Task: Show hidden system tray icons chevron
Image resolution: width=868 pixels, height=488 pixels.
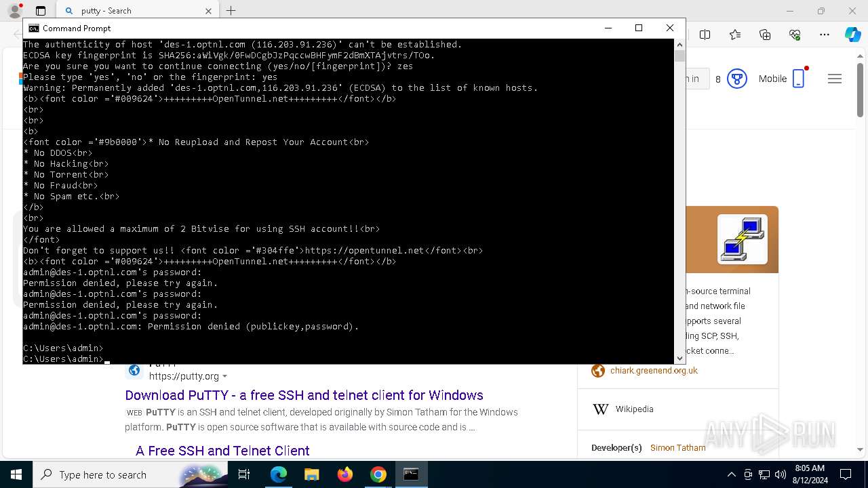Action: pos(731,474)
